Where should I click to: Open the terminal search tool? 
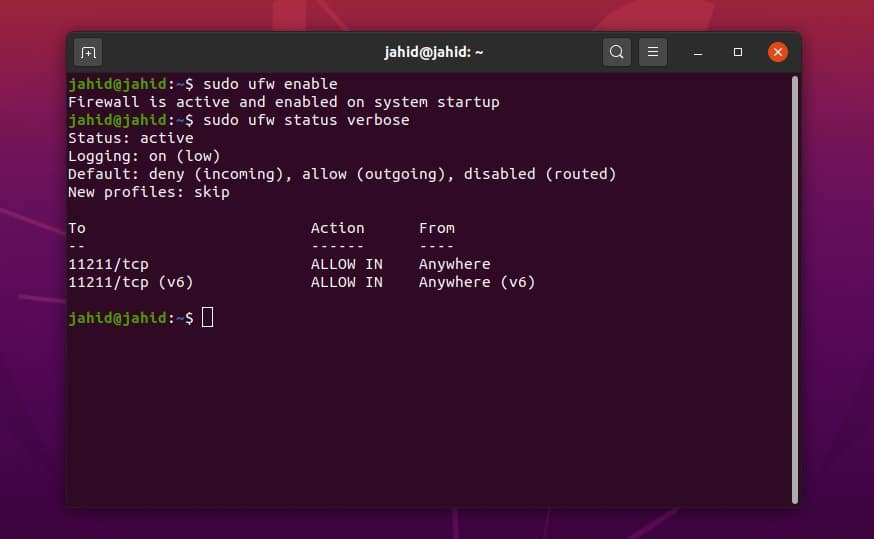(x=616, y=52)
